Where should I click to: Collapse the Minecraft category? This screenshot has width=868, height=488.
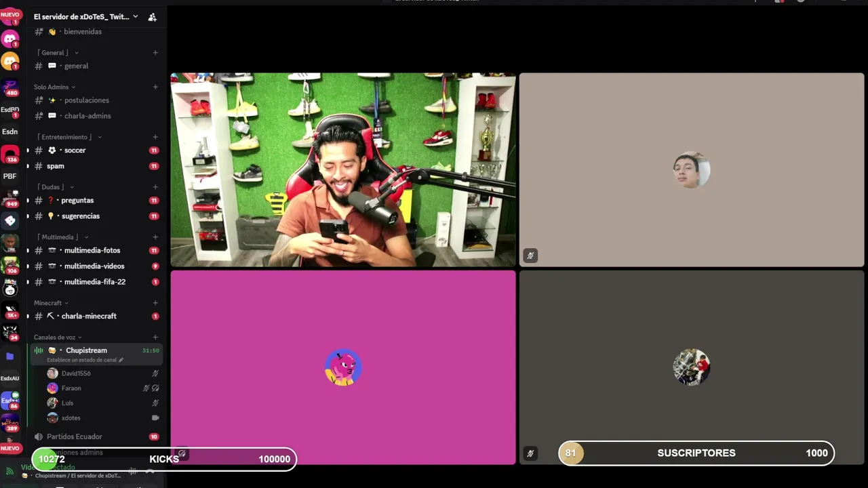[51, 303]
